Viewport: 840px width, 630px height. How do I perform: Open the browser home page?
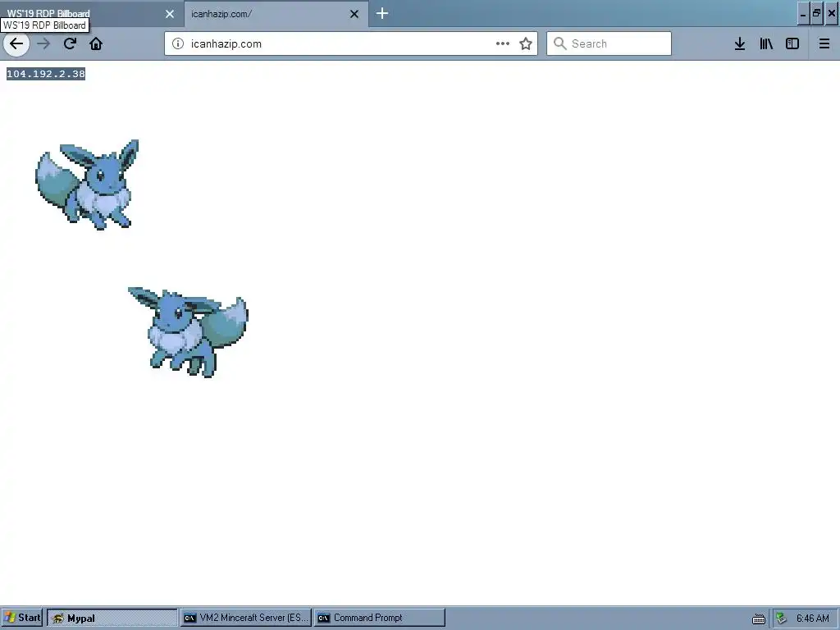(x=96, y=44)
